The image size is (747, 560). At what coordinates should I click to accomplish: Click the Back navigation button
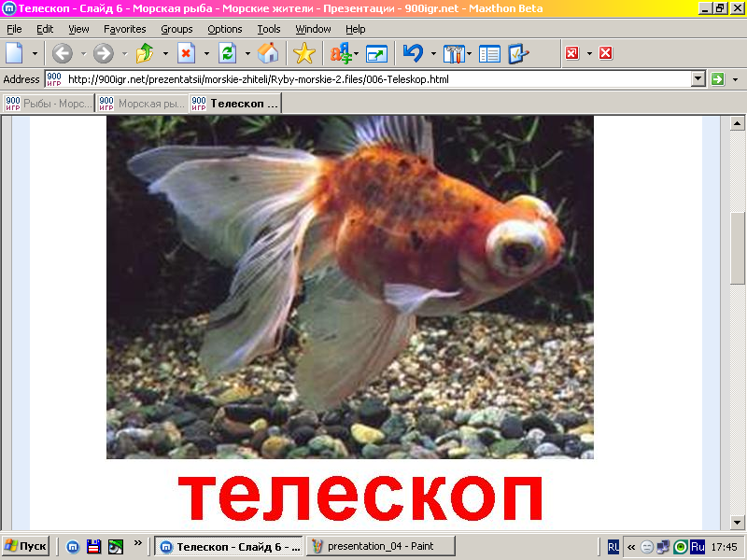(x=62, y=53)
